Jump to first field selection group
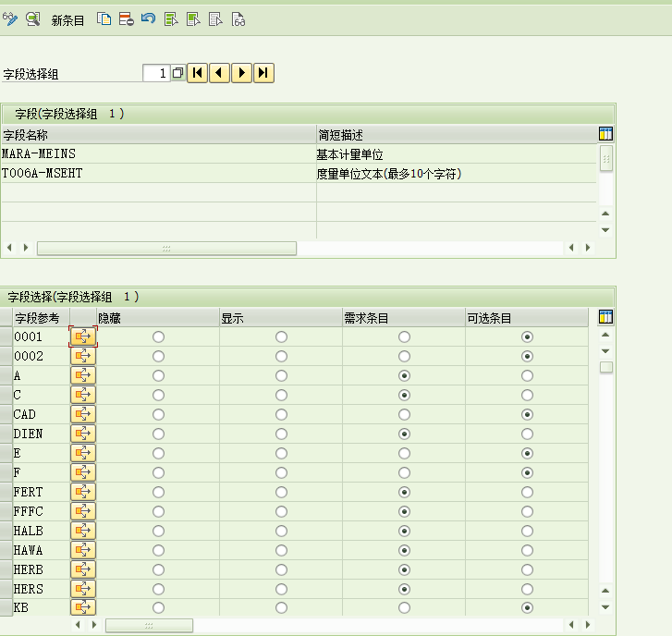Screen dimensions: 672x636 point(197,73)
